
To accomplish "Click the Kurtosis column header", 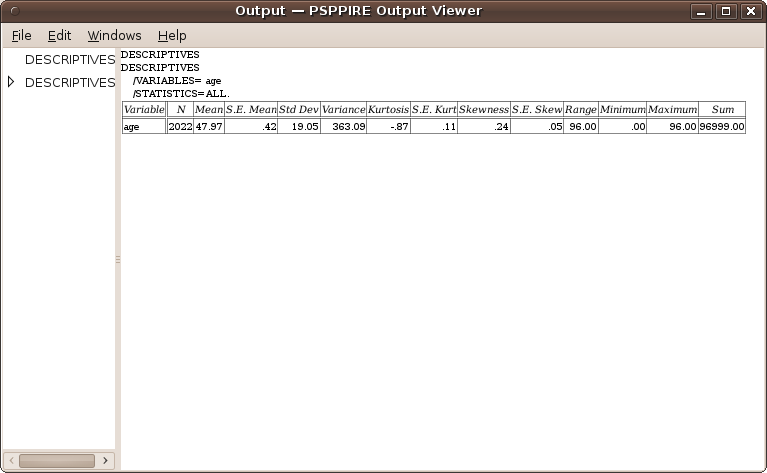I will point(388,110).
